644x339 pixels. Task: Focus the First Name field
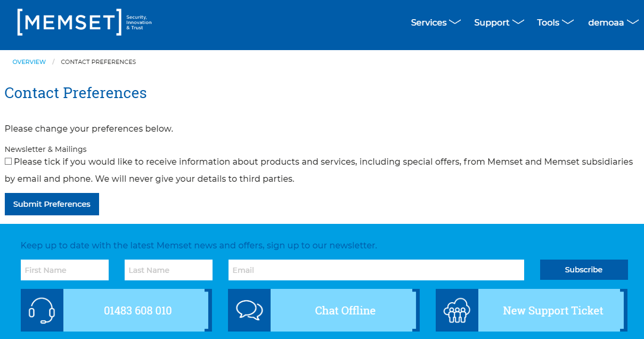(x=64, y=270)
